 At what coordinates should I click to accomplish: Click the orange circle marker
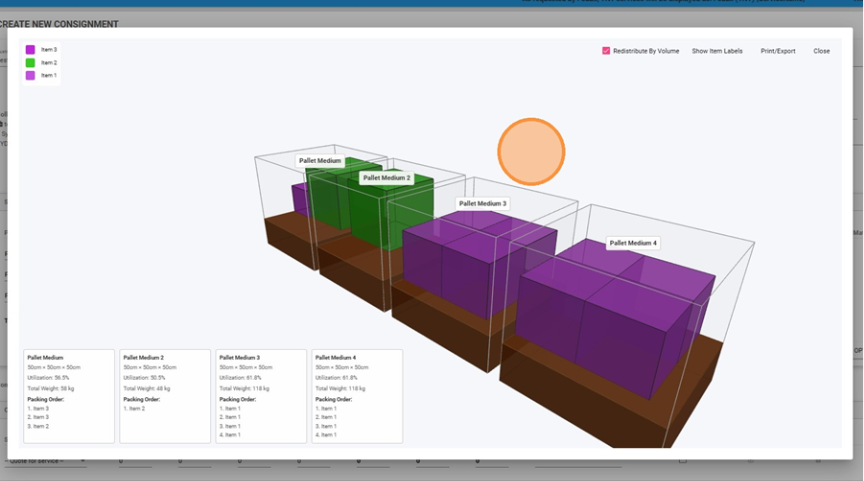531,152
